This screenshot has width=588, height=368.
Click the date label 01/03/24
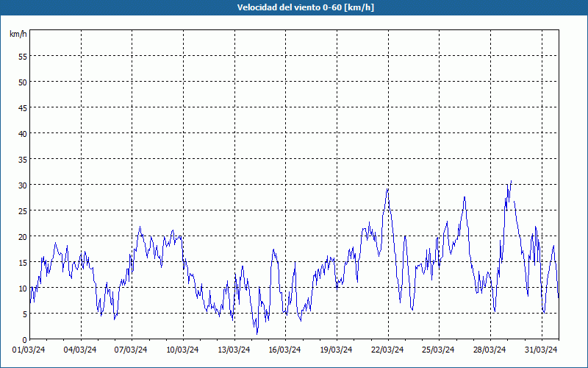click(x=29, y=350)
